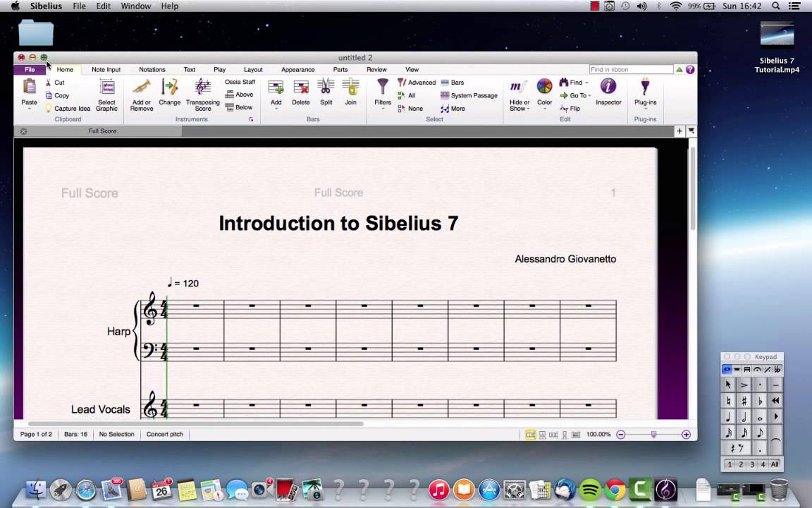The width and height of the screenshot is (812, 508).
Task: Open Spotify from the Dock
Action: tap(590, 490)
